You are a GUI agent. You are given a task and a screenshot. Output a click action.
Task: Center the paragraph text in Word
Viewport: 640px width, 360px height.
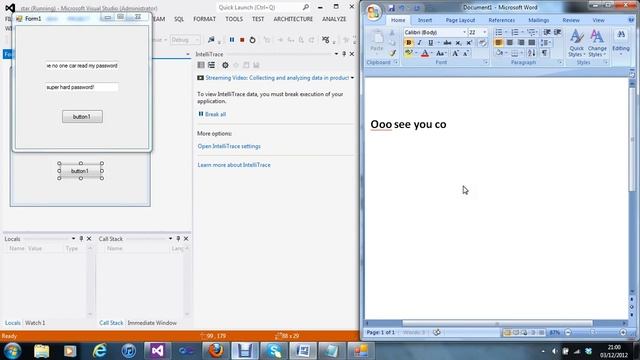[510, 42]
